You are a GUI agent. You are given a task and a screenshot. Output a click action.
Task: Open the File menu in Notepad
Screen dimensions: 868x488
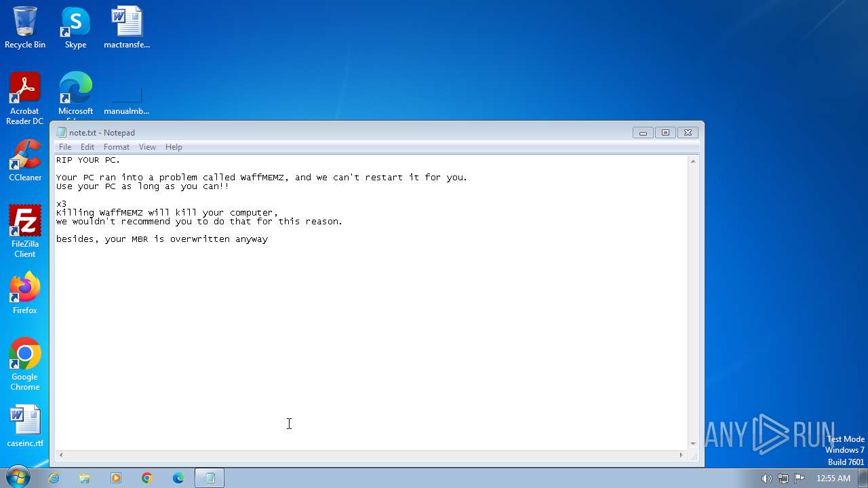tap(65, 147)
